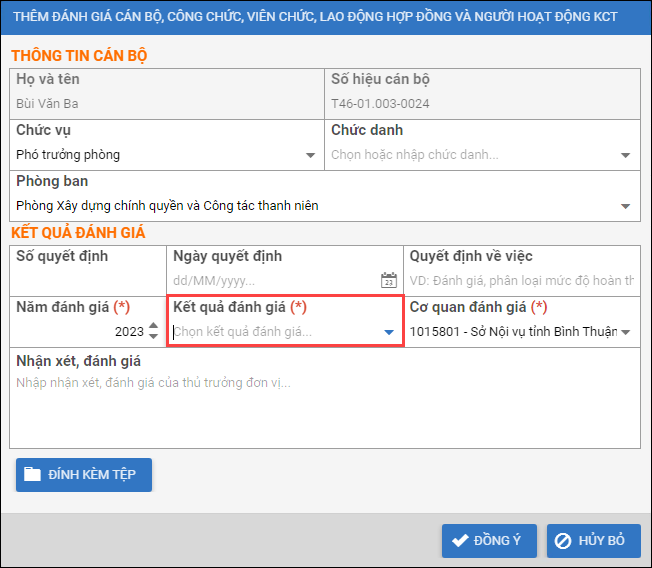Image resolution: width=652 pixels, height=568 pixels.
Task: Open the calendar picker for Ngày quyết định
Action: pyautogui.click(x=389, y=281)
